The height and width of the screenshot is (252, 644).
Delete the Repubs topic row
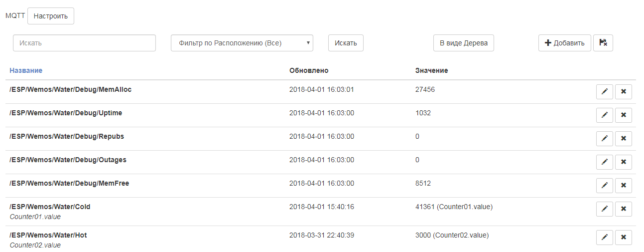623,139
